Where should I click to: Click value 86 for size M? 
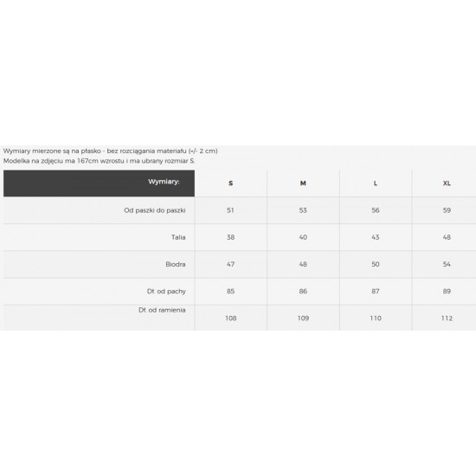coord(303,291)
